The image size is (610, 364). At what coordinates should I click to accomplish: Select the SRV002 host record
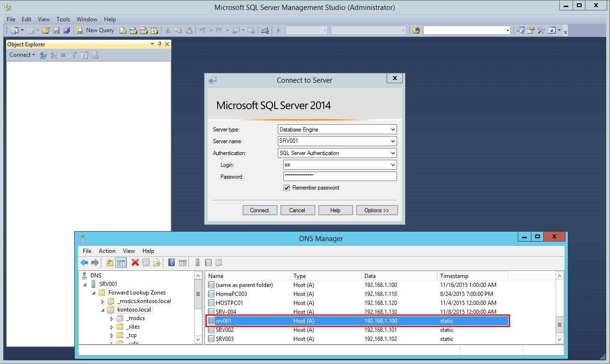(x=358, y=330)
